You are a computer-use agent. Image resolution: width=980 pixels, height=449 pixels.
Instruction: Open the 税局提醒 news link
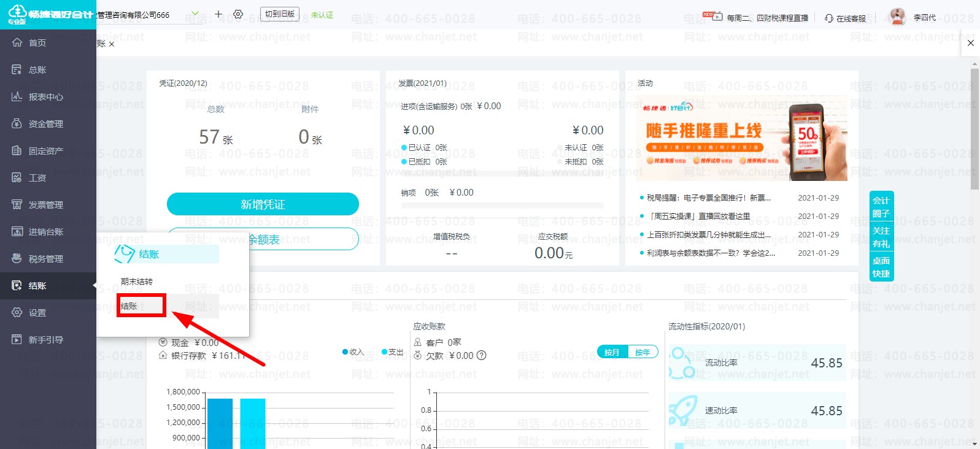pyautogui.click(x=709, y=198)
